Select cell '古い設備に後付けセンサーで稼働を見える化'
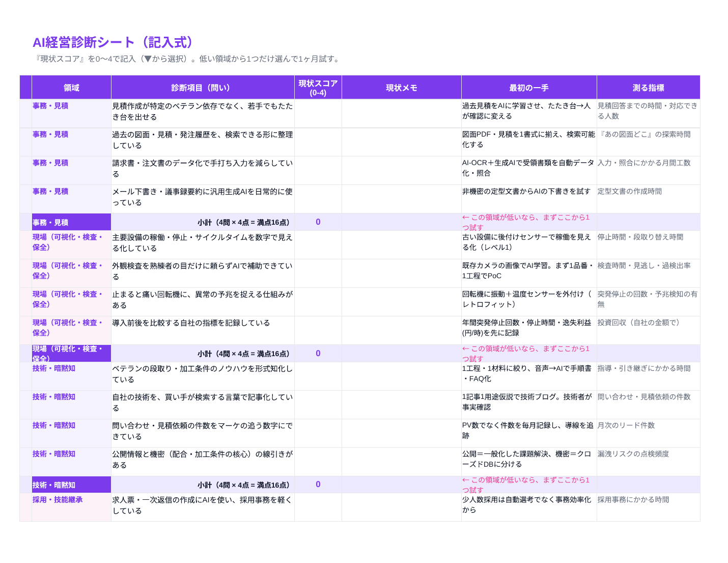Image resolution: width=728 pixels, height=563 pixels. pos(529,245)
